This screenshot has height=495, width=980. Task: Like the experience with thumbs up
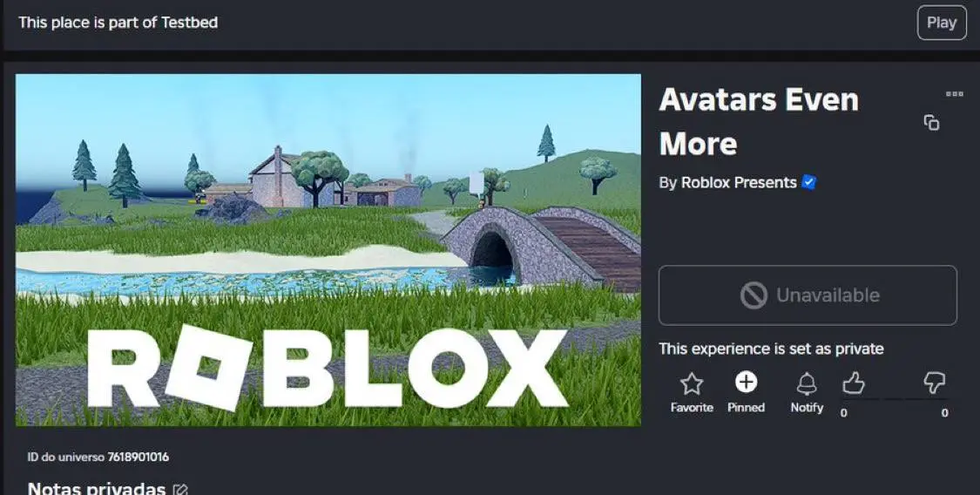click(853, 383)
